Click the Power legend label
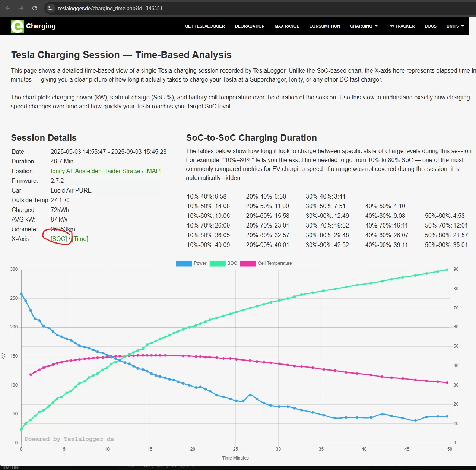This screenshot has height=470, width=476. [200, 263]
